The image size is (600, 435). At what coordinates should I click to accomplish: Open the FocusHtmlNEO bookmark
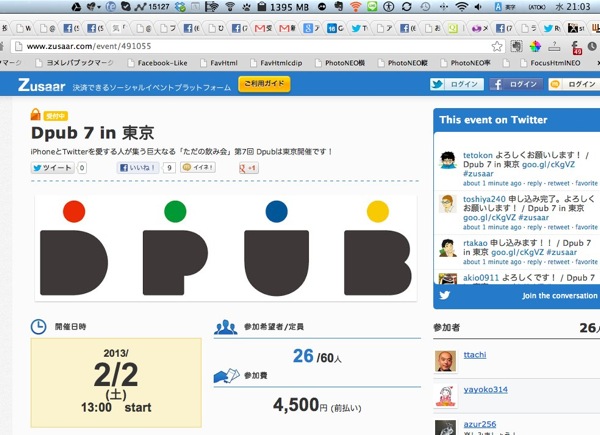550,63
